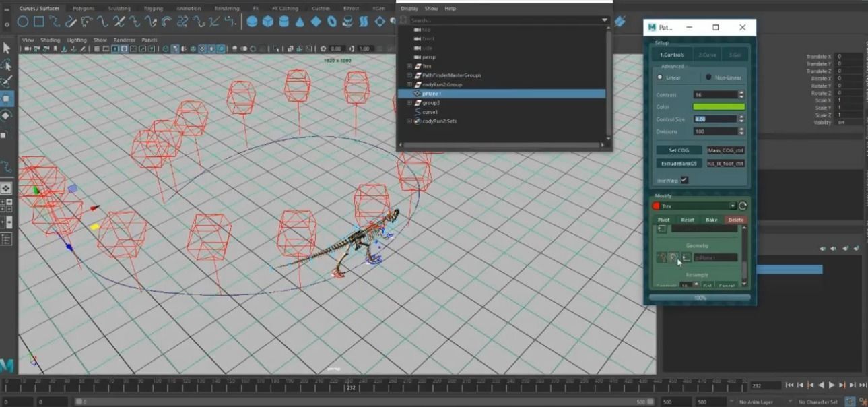Toggle the timeWarp checkbox
This screenshot has width=868, height=407.
tap(684, 180)
